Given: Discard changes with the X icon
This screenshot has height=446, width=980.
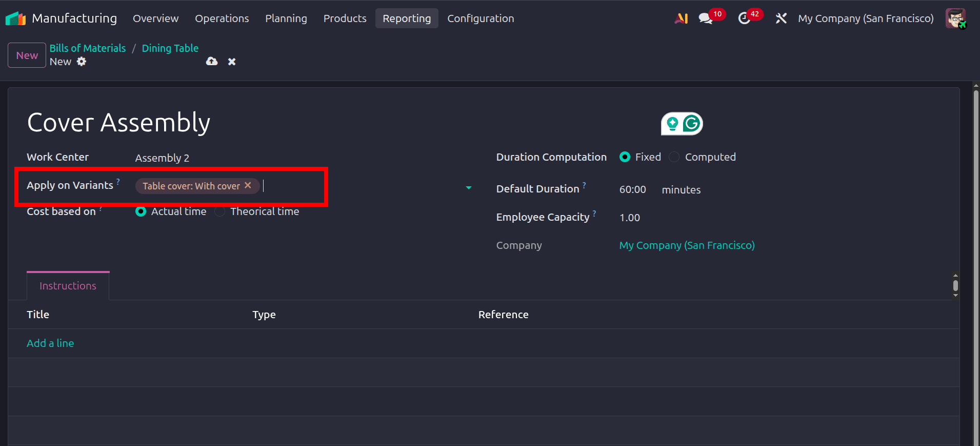Looking at the screenshot, I should click(232, 62).
